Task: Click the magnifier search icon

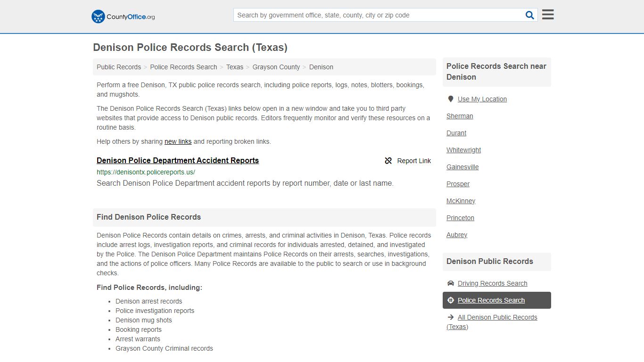Action: point(530,15)
